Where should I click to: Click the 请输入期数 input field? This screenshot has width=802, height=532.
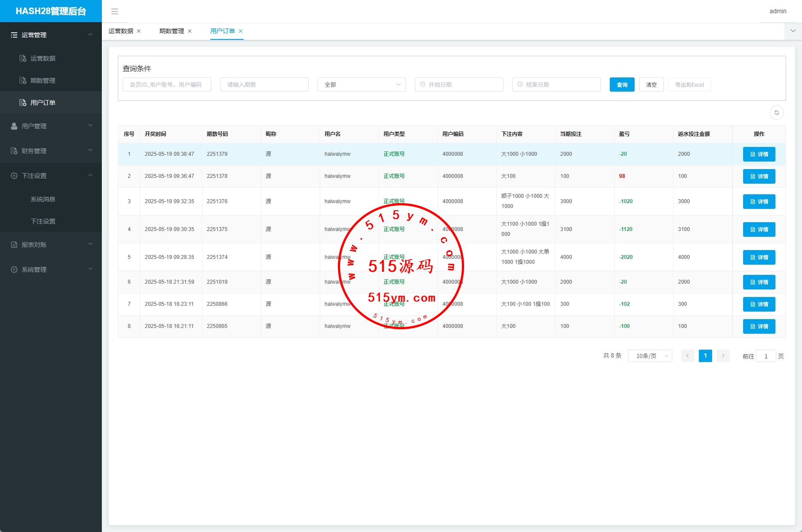[264, 85]
